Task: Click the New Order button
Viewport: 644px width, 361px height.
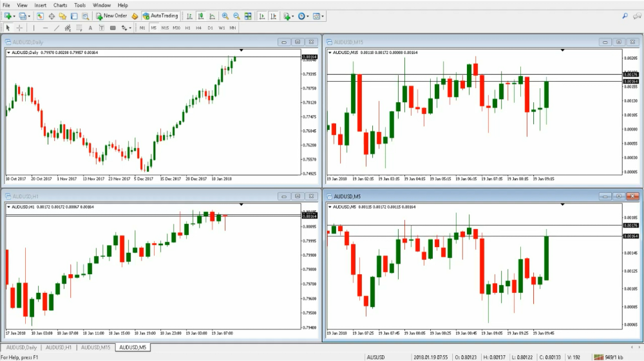Action: 111,16
